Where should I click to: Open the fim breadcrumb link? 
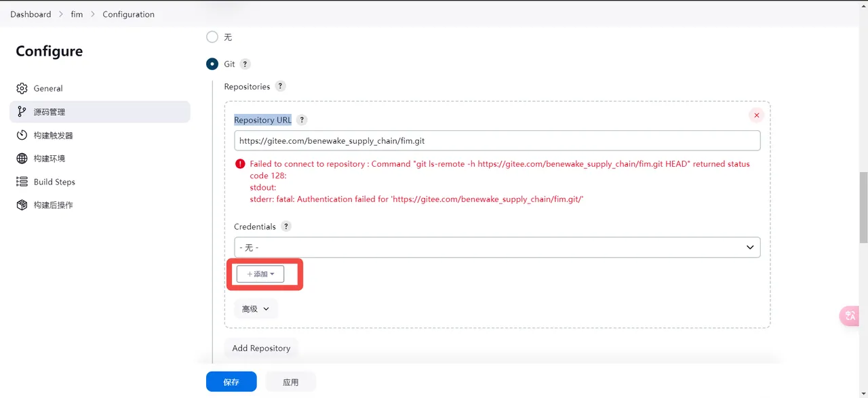coord(77,14)
